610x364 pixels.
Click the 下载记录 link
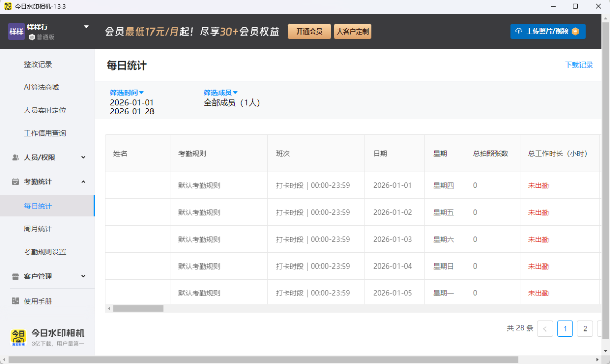pyautogui.click(x=579, y=65)
